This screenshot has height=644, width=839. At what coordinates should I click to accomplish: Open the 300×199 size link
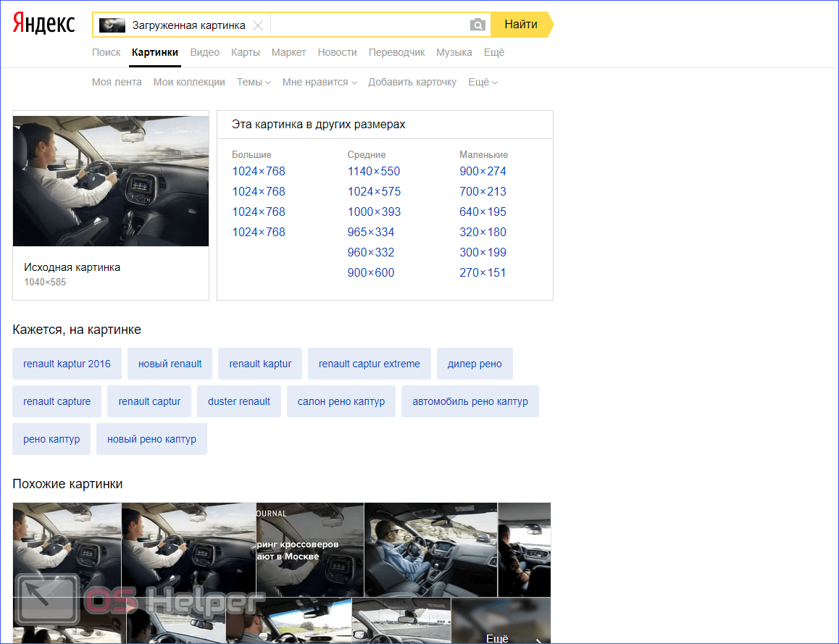coord(483,253)
